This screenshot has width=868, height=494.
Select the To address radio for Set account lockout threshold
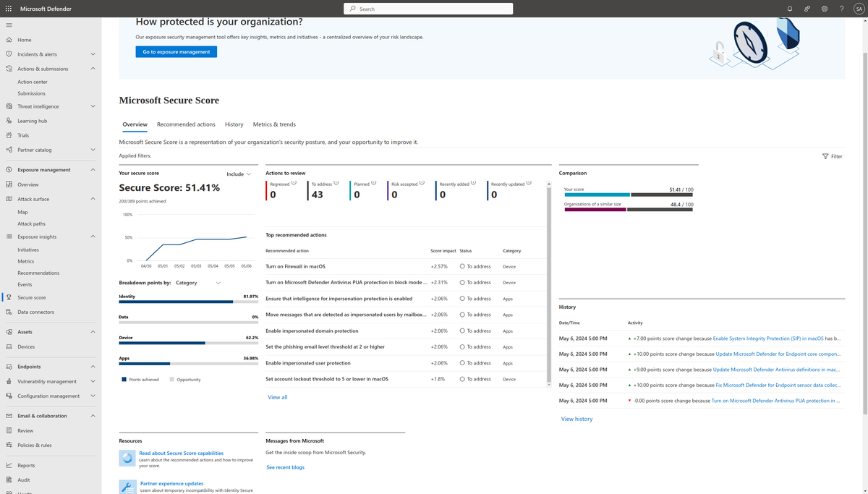click(461, 378)
